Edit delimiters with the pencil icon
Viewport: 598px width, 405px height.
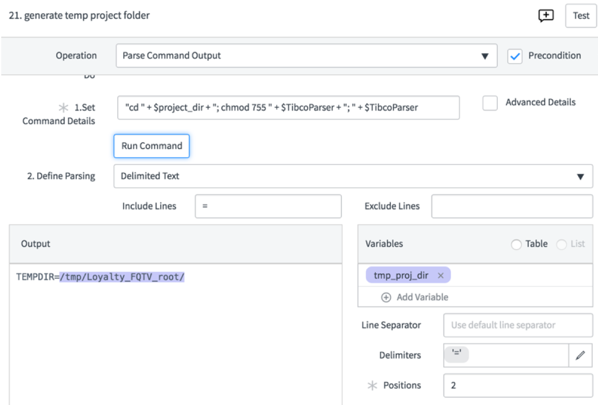pos(580,355)
